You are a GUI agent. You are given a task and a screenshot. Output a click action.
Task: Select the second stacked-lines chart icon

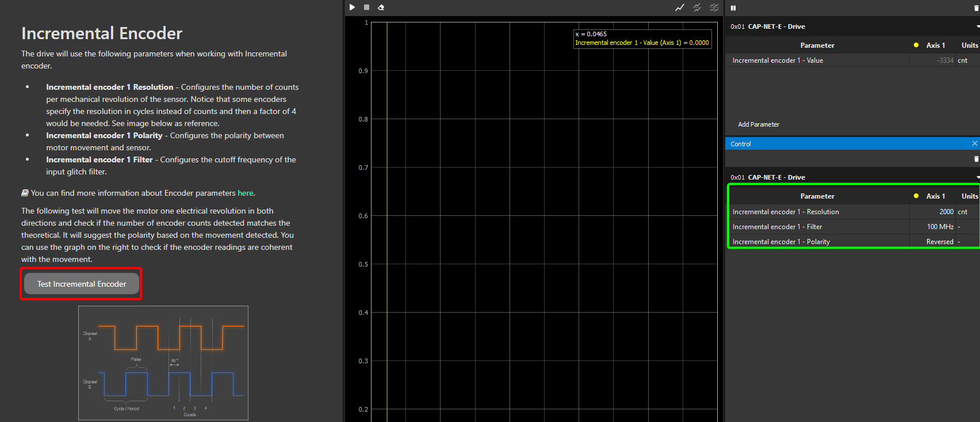click(697, 7)
